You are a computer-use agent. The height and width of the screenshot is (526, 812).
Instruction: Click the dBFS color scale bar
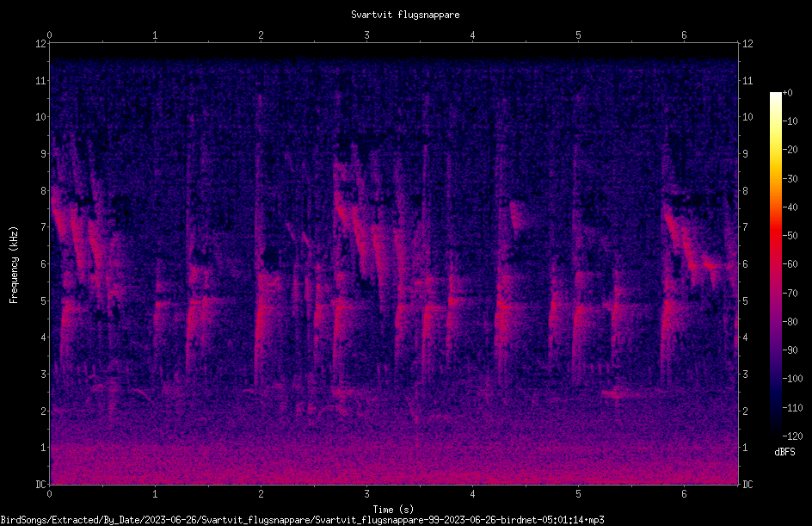coord(775,264)
